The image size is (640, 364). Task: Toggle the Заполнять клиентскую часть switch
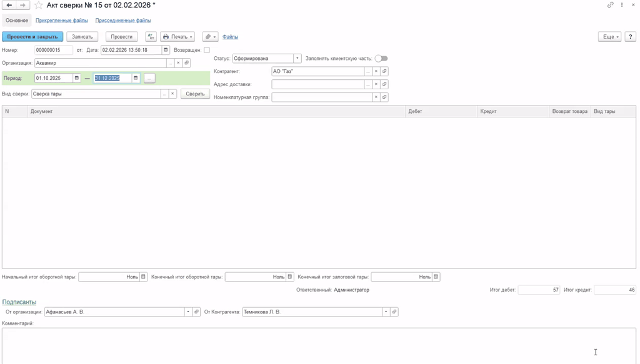(381, 59)
